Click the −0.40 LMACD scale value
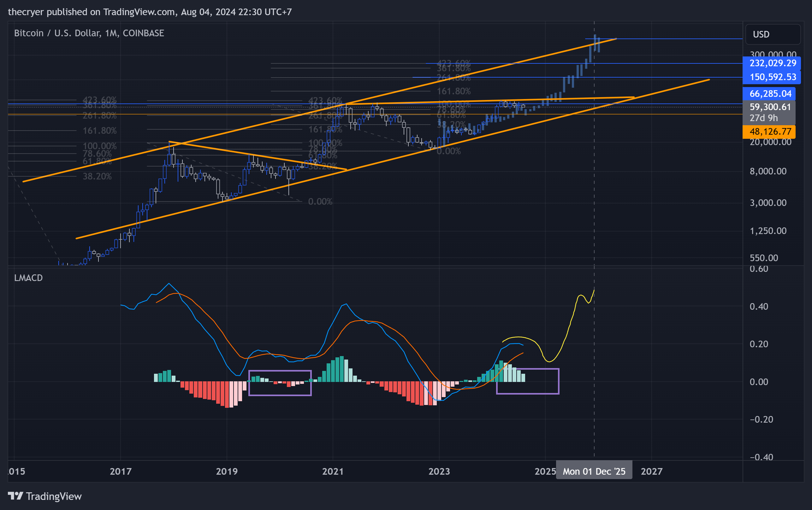812x510 pixels. 761,457
